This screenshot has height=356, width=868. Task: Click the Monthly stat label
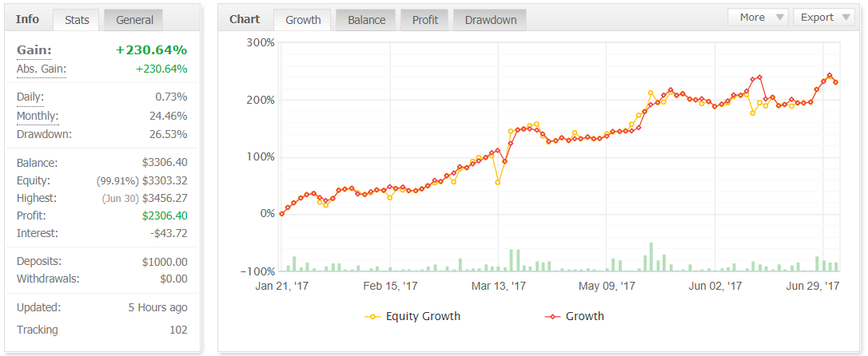[x=37, y=116]
